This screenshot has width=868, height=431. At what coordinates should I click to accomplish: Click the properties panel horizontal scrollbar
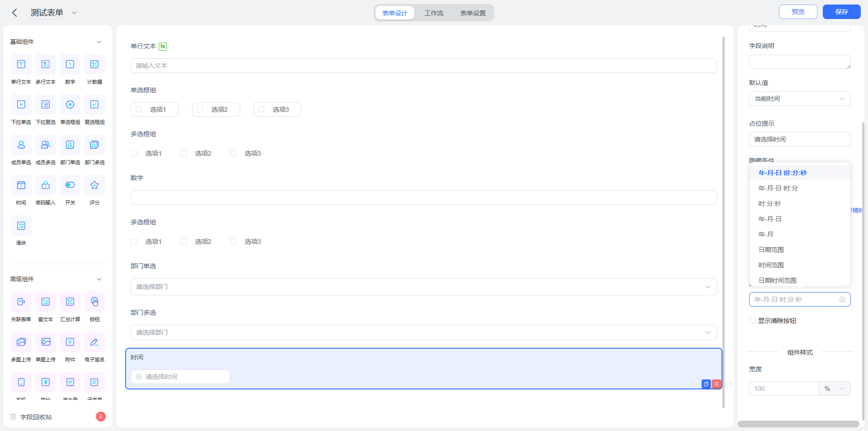coord(798,424)
